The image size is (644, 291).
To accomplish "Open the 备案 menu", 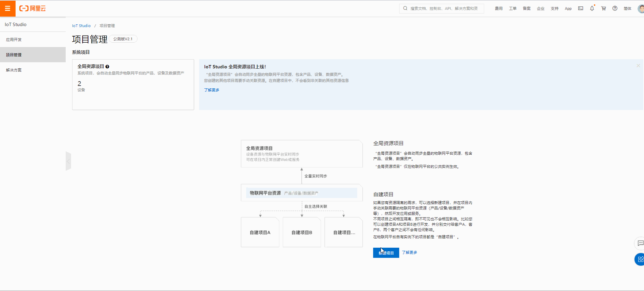I will tap(527, 8).
